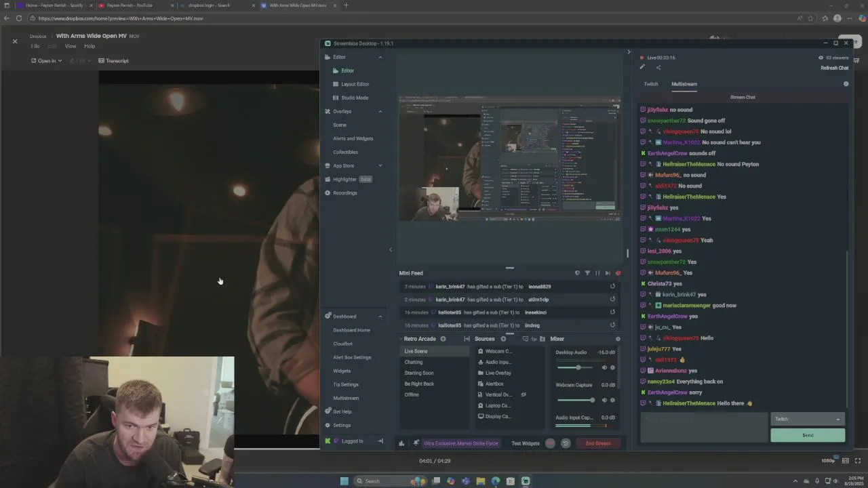Open Recordings in sidebar
This screenshot has height=488, width=868.
(x=340, y=192)
